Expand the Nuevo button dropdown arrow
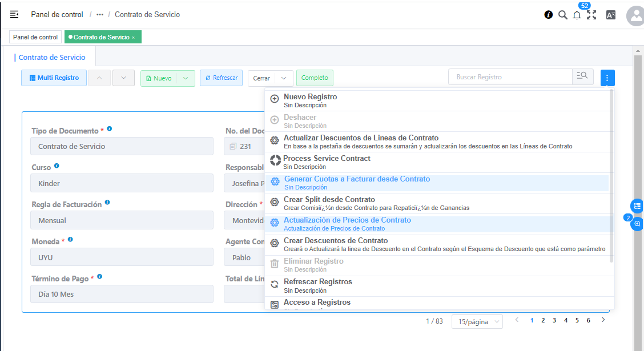The width and height of the screenshot is (644, 351). click(x=186, y=78)
